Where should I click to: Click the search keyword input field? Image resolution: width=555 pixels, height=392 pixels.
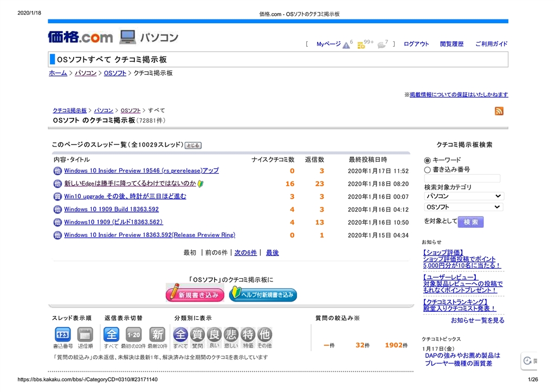[462, 179]
